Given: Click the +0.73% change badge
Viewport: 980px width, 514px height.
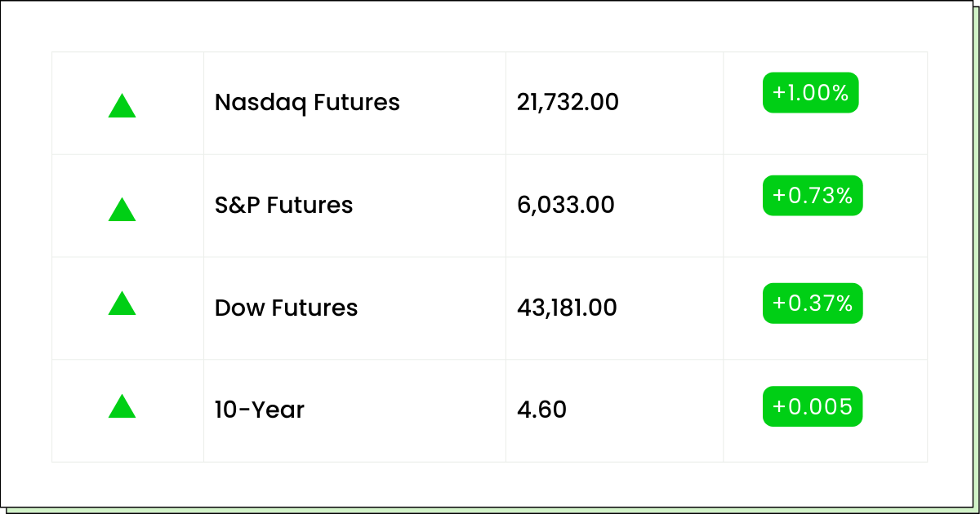Looking at the screenshot, I should [x=813, y=195].
